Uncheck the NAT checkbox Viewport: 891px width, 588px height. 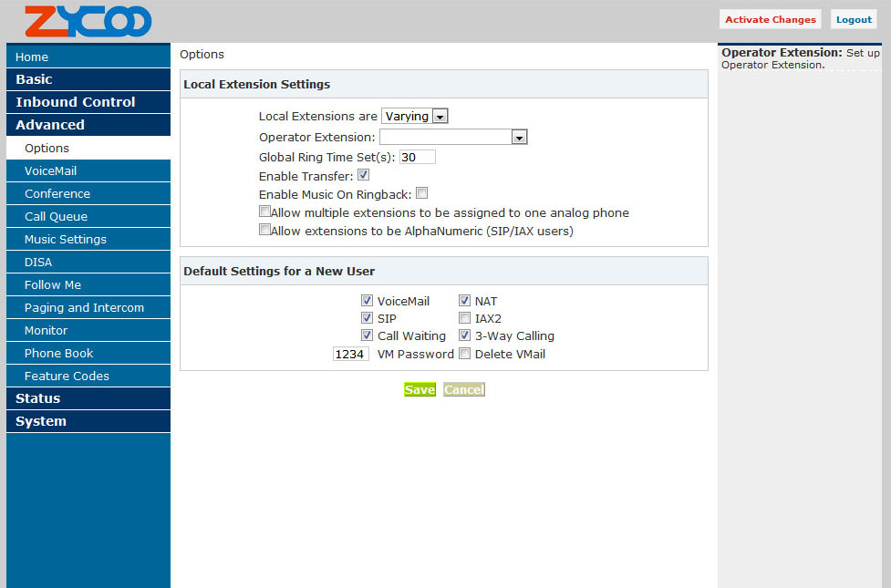(x=464, y=301)
